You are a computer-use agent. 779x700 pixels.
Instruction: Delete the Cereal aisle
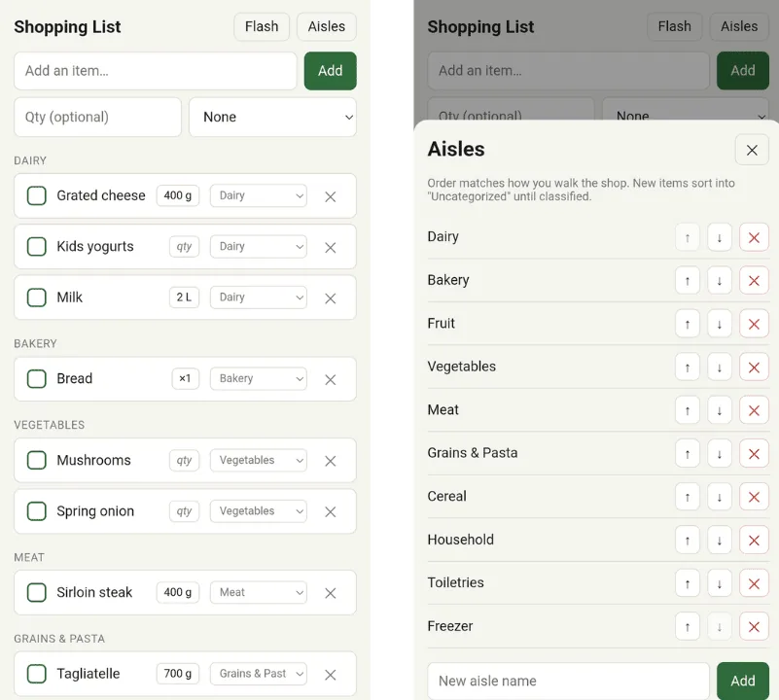[x=754, y=497]
